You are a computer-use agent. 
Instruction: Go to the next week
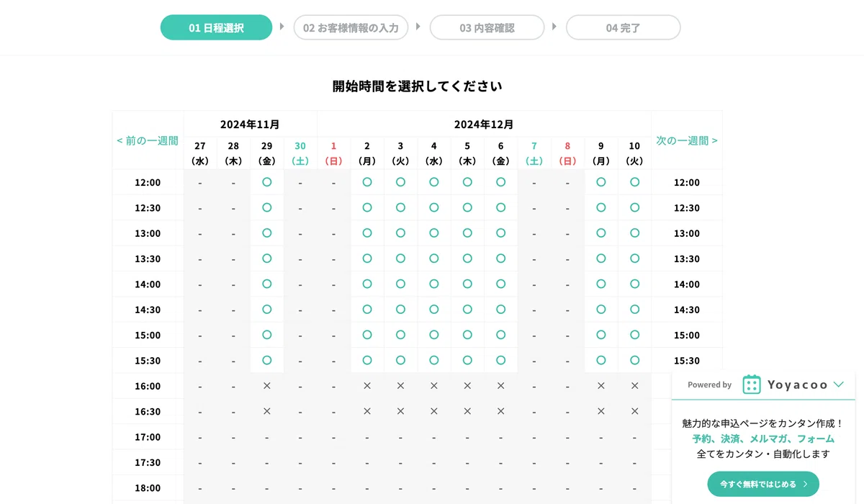point(687,141)
